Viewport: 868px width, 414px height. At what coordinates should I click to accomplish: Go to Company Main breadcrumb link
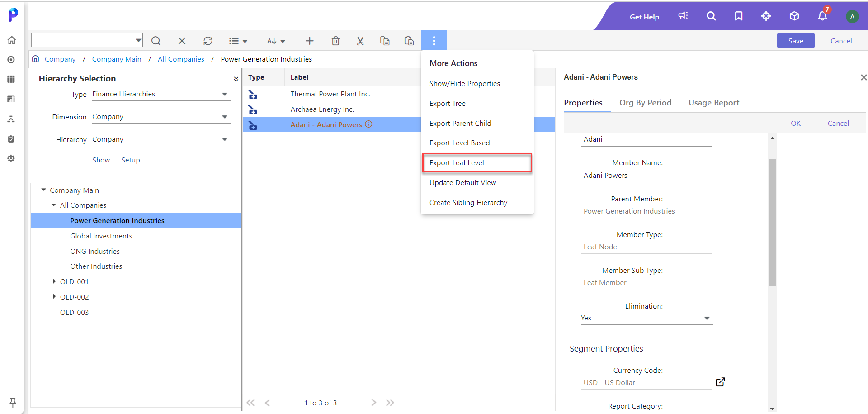point(117,59)
